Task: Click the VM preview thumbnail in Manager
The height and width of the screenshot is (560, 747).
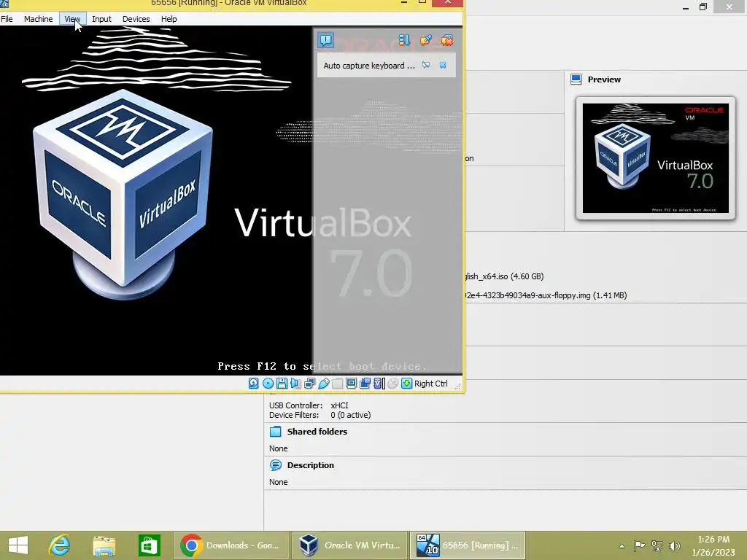Action: [656, 158]
